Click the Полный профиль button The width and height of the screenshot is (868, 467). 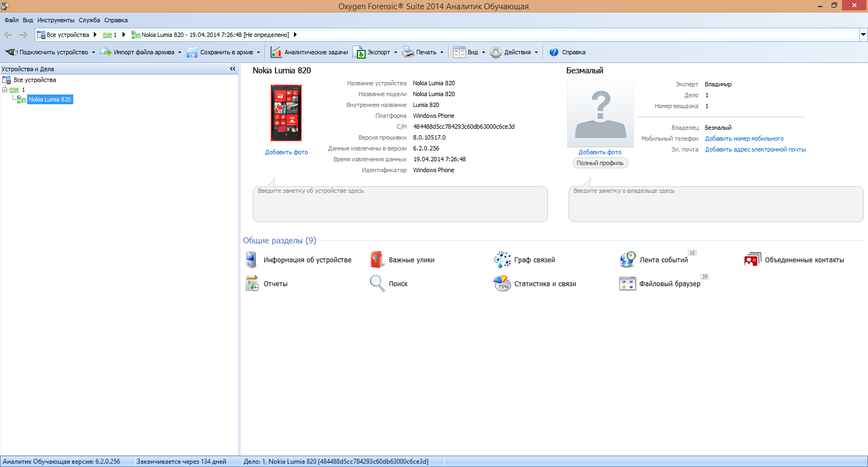pos(600,163)
